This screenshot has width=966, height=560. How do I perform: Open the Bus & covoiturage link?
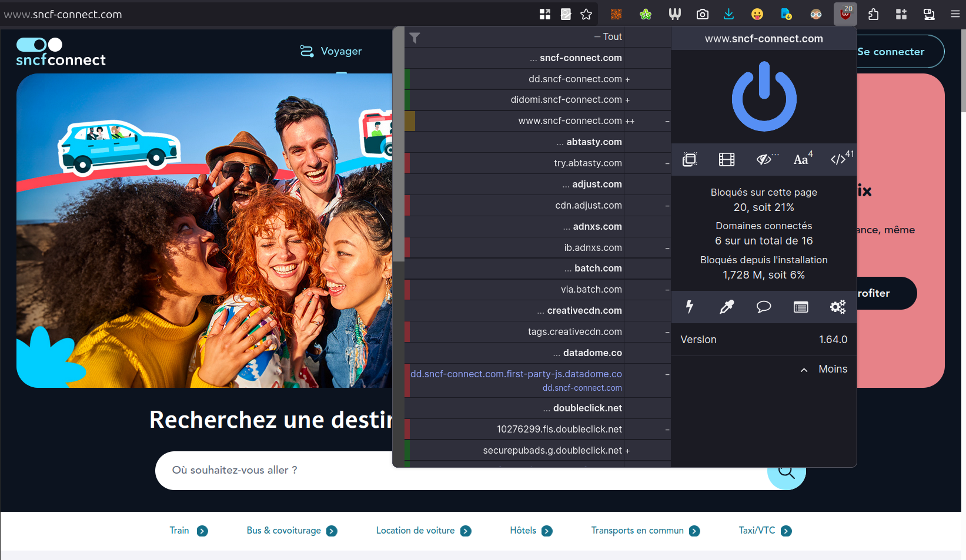coord(292,531)
